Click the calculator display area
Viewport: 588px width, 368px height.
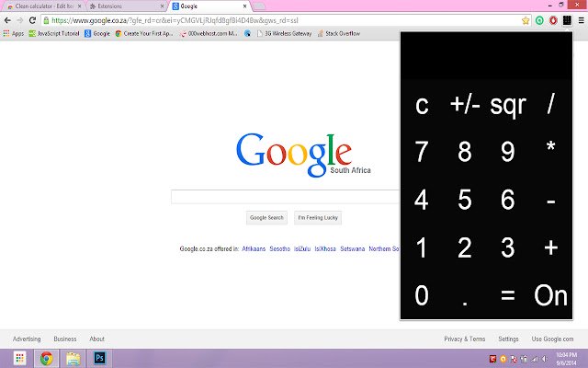(x=486, y=55)
